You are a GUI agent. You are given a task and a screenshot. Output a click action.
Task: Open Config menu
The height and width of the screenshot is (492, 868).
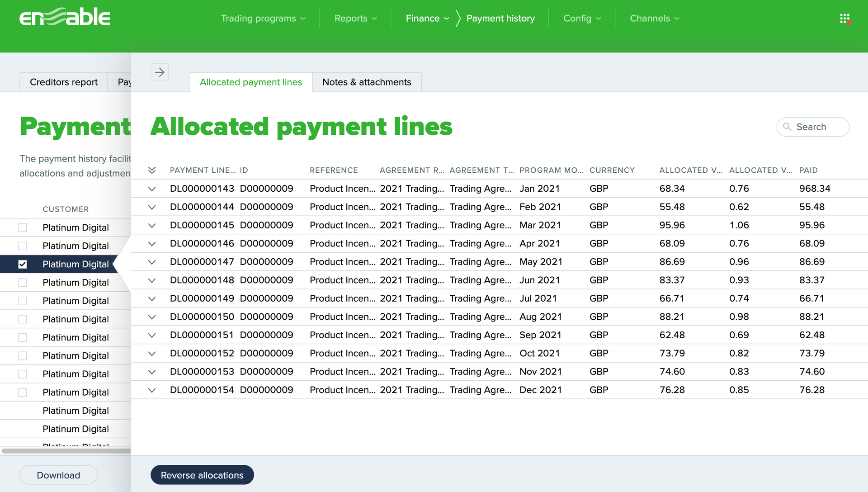click(x=582, y=19)
